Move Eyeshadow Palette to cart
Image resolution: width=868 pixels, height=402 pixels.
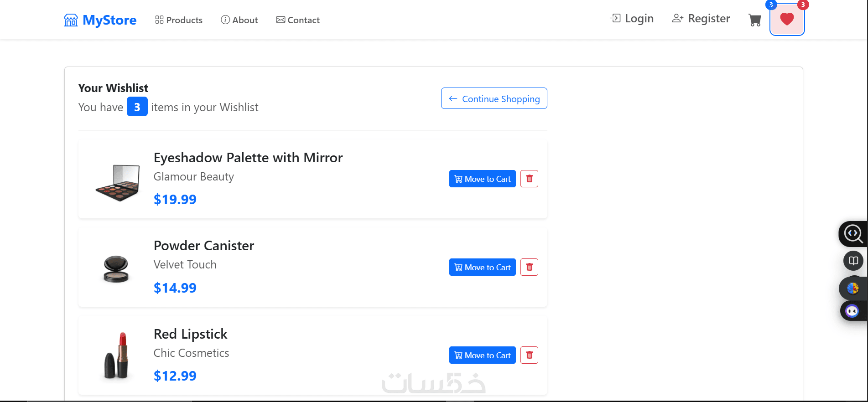pos(482,179)
